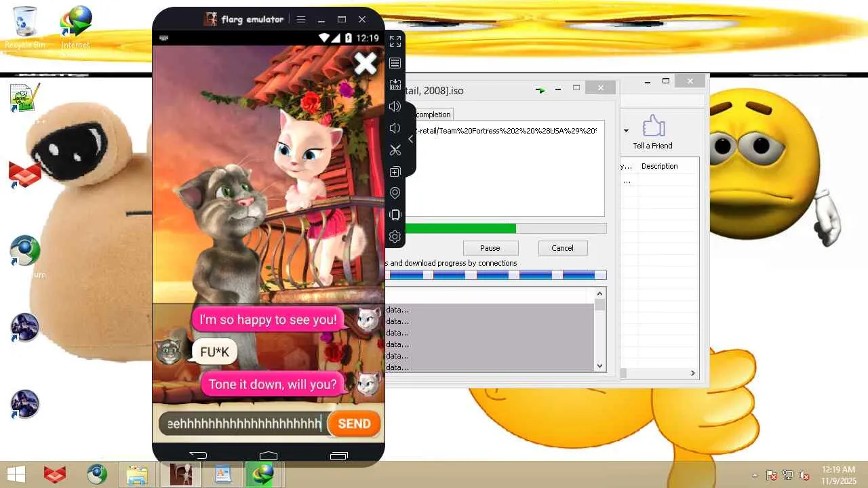Click the blue connections progress bar

coord(496,274)
